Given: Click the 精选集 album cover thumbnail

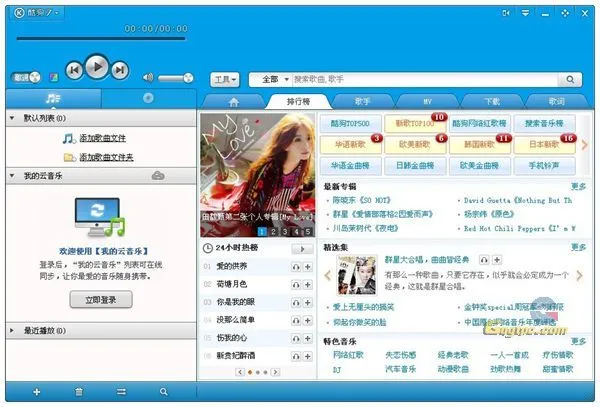Looking at the screenshot, I should point(357,275).
